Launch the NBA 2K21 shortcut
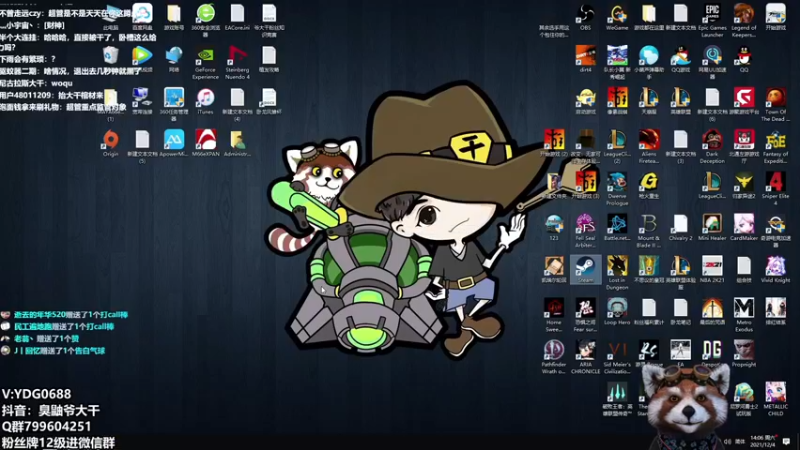800x450 pixels. (x=712, y=269)
